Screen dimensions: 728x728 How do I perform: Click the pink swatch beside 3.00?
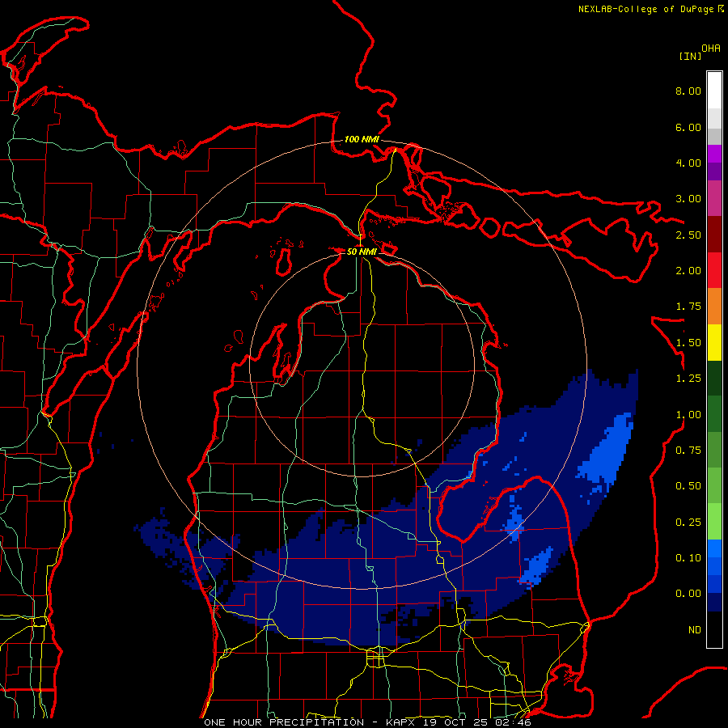714,199
